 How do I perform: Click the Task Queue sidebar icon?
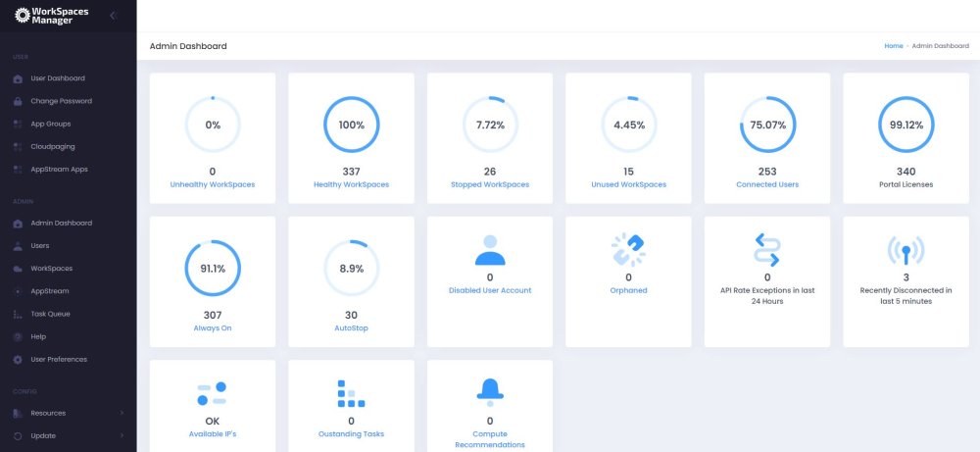click(18, 314)
